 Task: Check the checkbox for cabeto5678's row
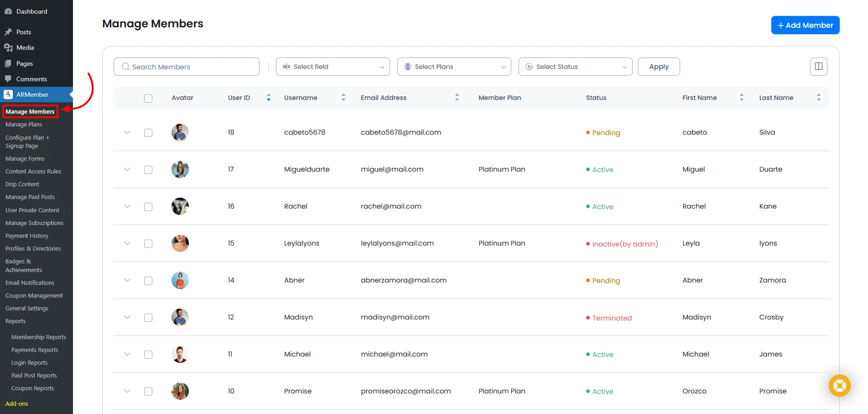coord(148,132)
